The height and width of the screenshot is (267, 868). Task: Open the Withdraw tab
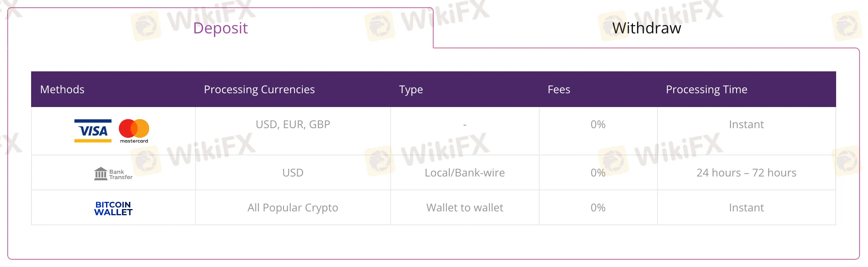click(646, 28)
